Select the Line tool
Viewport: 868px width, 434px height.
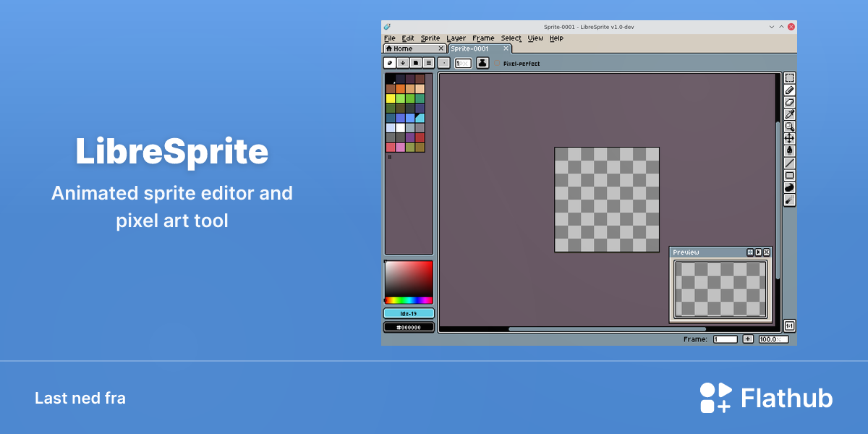click(790, 163)
